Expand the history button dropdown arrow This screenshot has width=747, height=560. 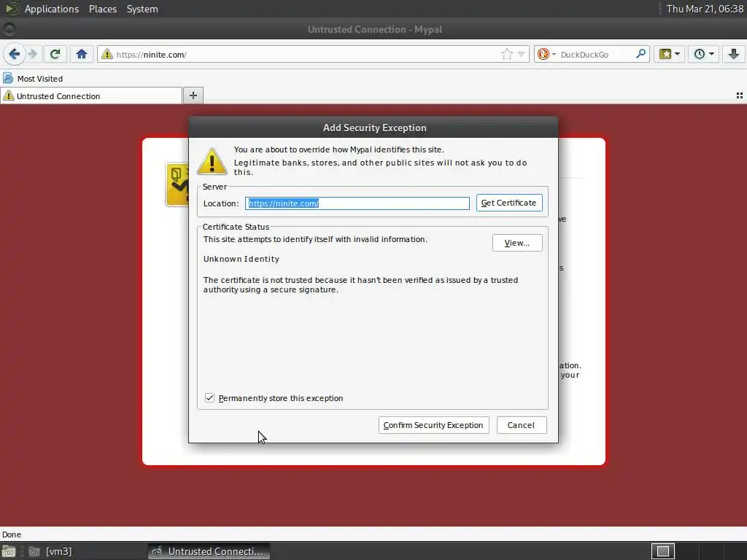click(712, 54)
